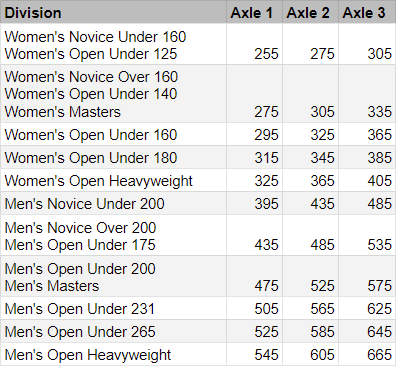Select the Axle 3 value 535
The height and width of the screenshot is (366, 396).
[379, 245]
